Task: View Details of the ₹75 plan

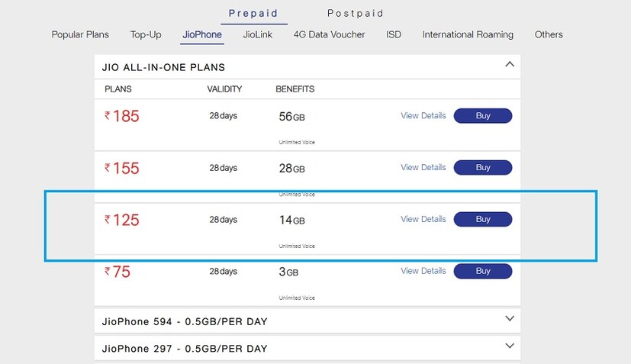Action: click(423, 271)
